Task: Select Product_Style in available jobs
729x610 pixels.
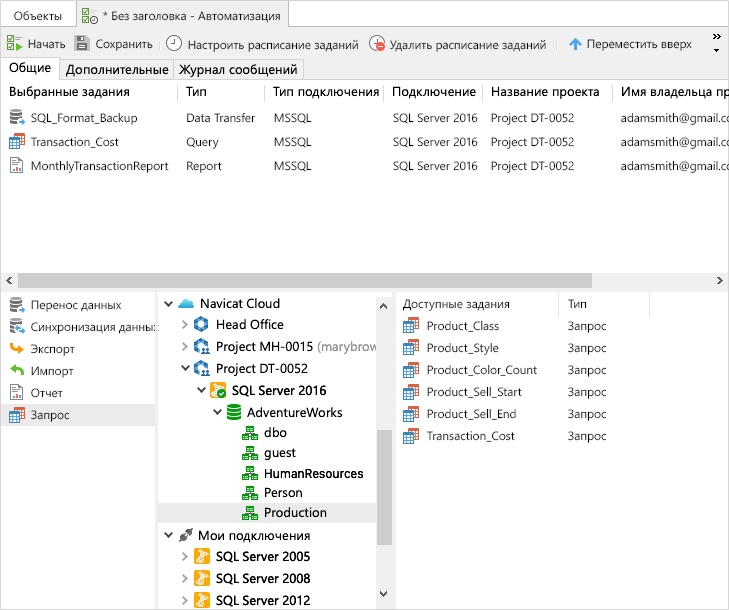Action: pyautogui.click(x=463, y=348)
